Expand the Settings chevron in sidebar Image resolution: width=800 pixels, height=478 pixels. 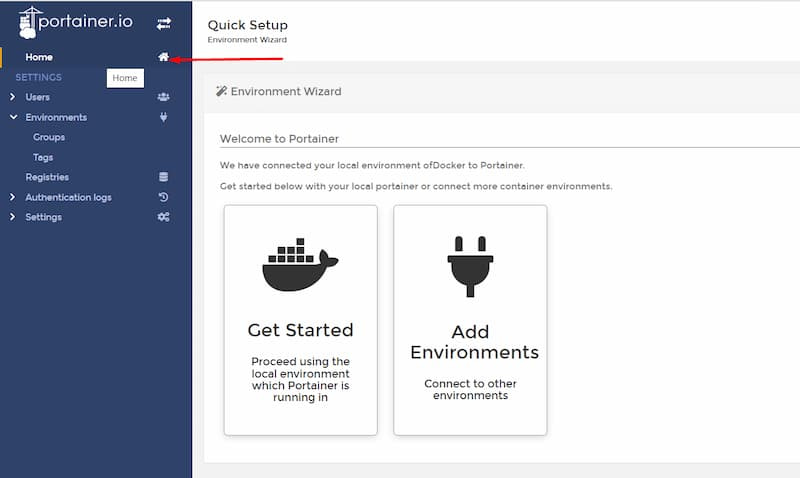click(12, 217)
